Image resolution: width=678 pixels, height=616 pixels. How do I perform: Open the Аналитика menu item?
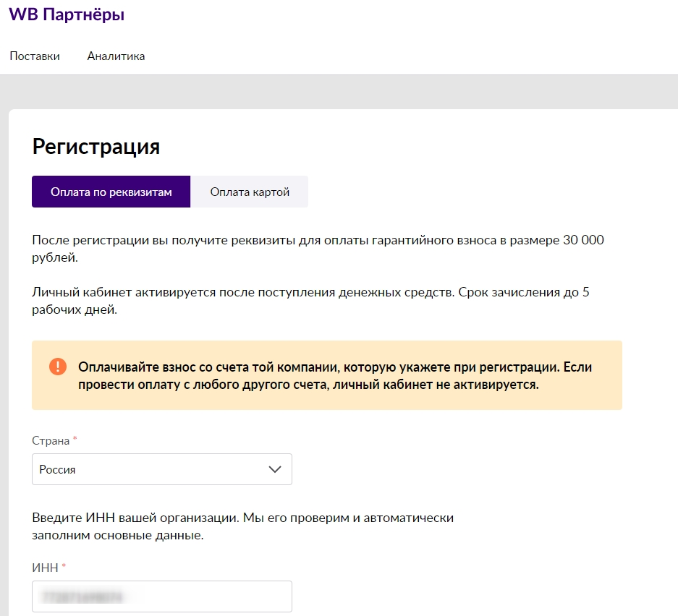point(116,56)
